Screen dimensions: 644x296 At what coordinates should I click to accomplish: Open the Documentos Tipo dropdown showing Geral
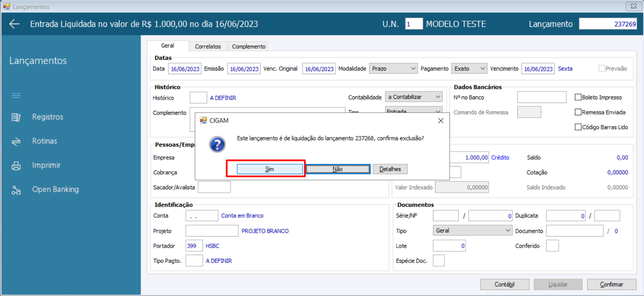[473, 230]
